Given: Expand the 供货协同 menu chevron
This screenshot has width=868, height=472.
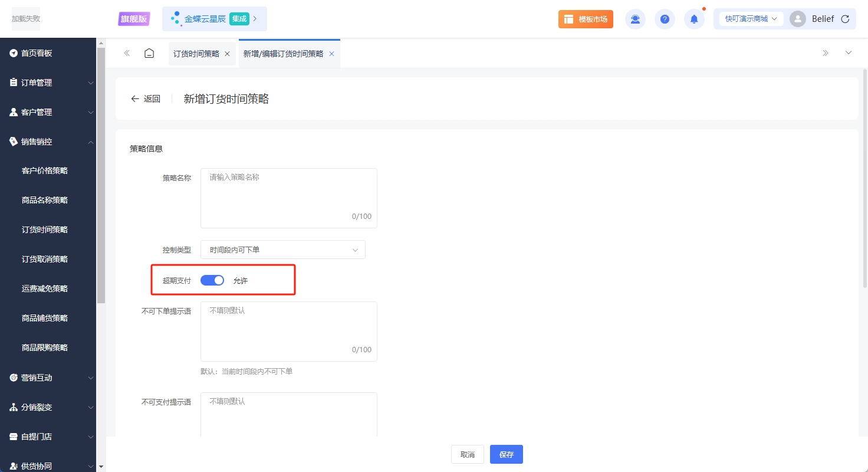Looking at the screenshot, I should [90, 466].
